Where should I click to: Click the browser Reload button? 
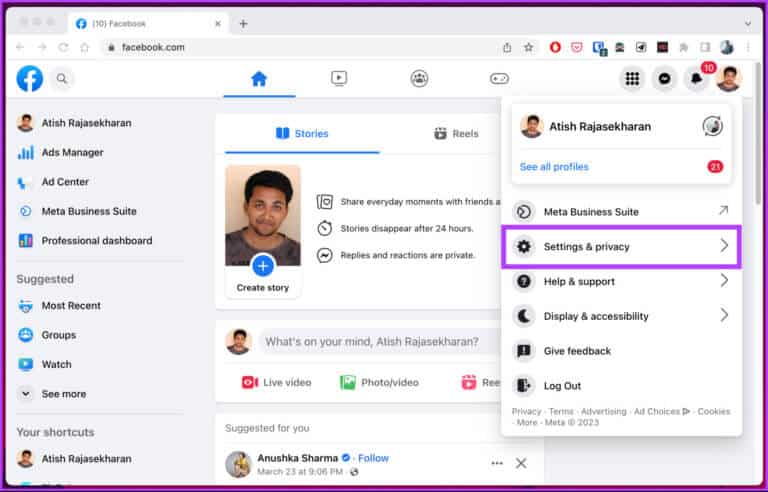click(63, 48)
